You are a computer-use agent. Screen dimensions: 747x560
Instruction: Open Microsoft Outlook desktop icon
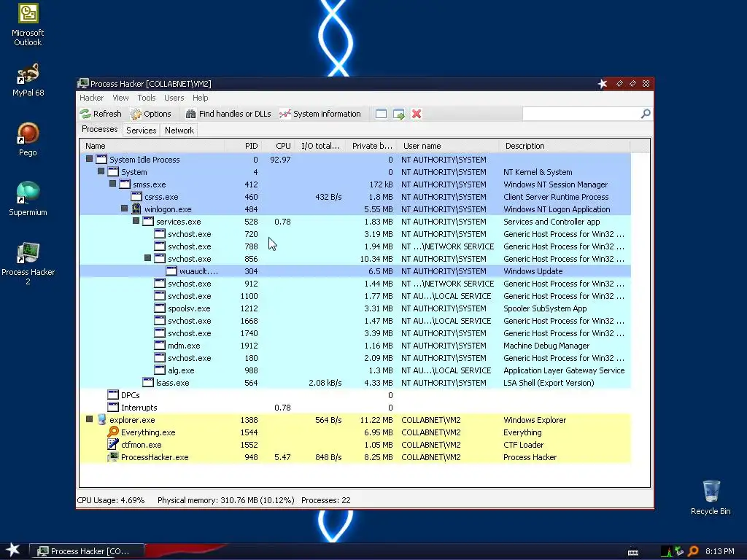[x=28, y=25]
